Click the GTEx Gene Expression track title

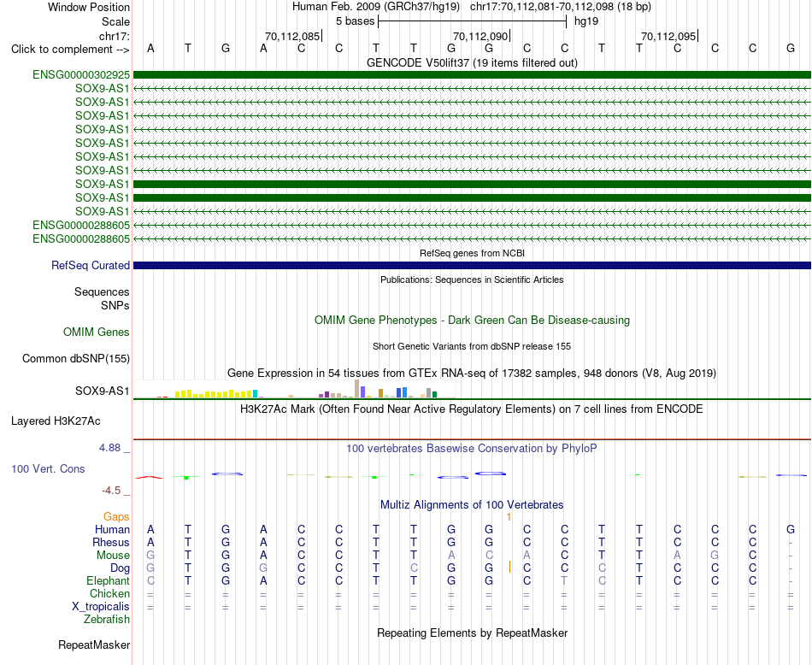click(x=472, y=373)
